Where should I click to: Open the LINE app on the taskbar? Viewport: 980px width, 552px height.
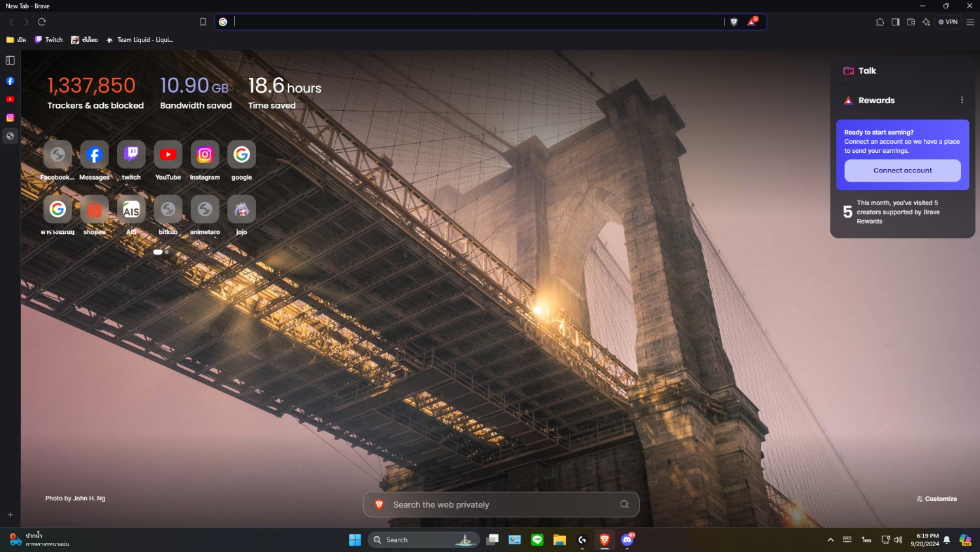[x=537, y=540]
